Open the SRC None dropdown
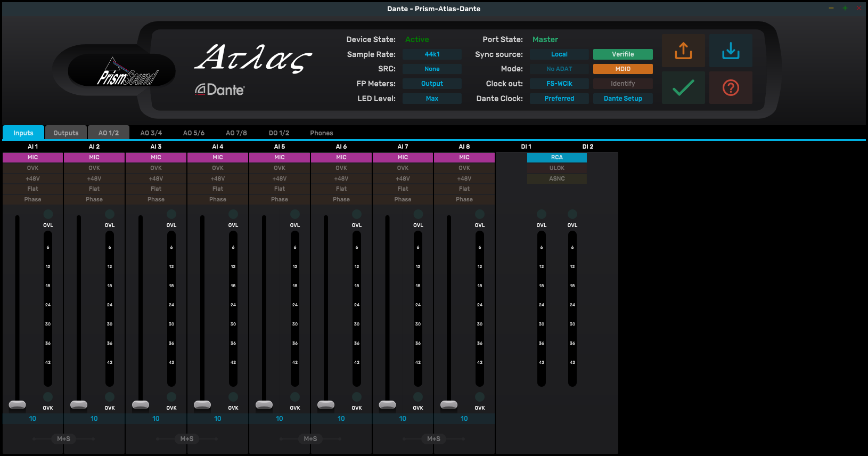868x456 pixels. pos(432,69)
